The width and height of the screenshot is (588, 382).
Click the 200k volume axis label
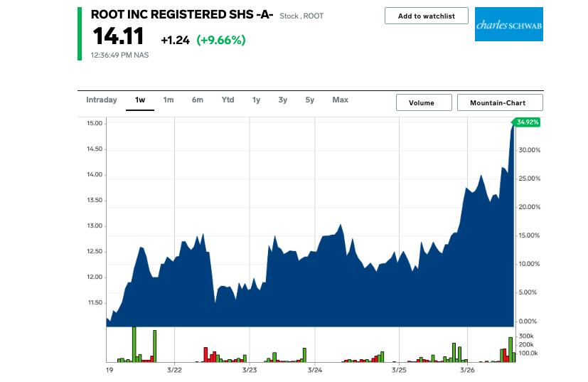(x=526, y=345)
